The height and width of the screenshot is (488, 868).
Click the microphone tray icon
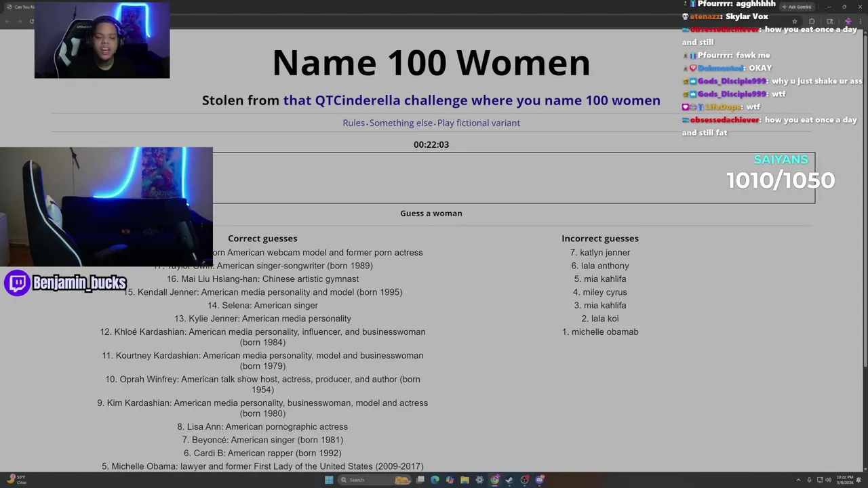(808, 480)
